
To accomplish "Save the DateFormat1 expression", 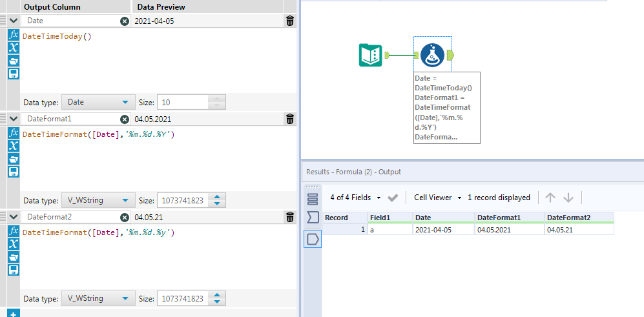I will 14,172.
